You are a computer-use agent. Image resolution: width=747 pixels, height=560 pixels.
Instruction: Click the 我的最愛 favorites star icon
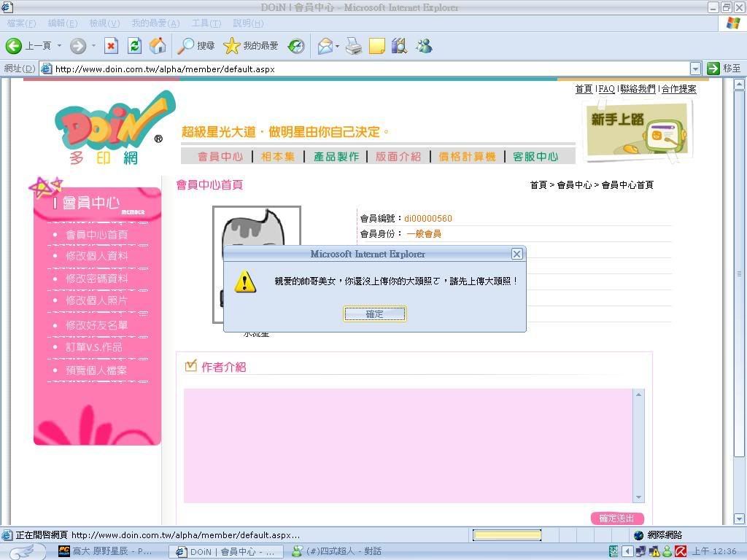(231, 46)
